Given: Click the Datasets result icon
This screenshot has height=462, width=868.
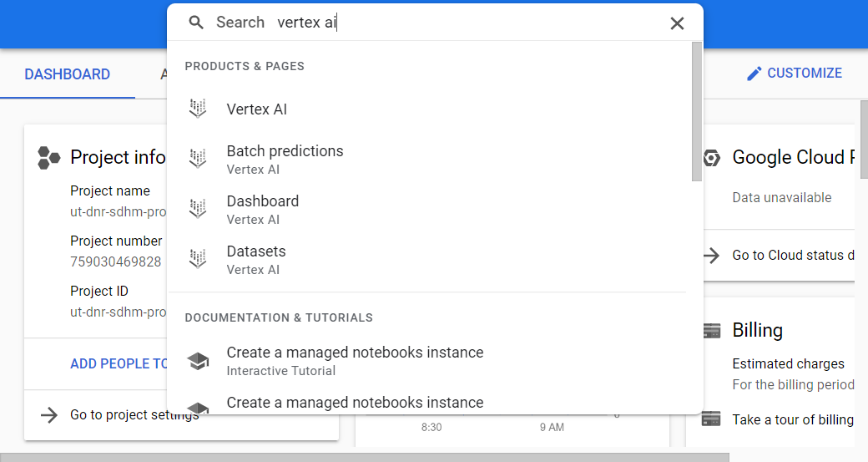Looking at the screenshot, I should [x=197, y=259].
